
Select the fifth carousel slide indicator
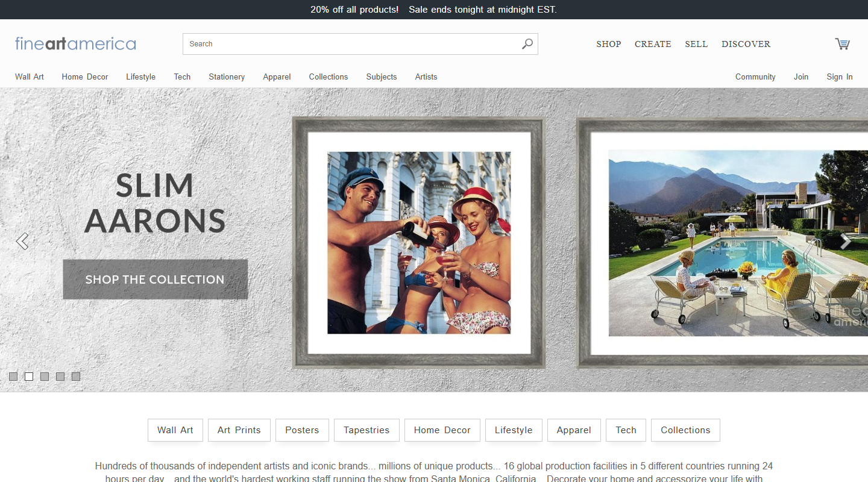tap(76, 377)
